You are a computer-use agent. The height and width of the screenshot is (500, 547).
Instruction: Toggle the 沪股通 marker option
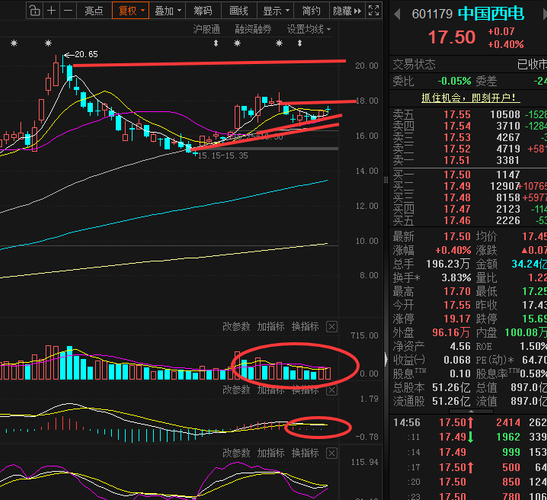(x=207, y=29)
